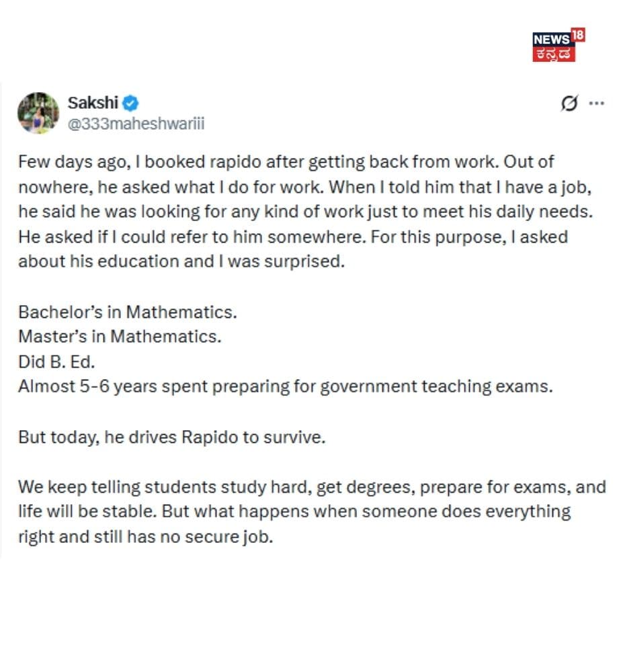Click the display name Sakshi
Viewport: 621px width, 672px height.
coord(93,103)
